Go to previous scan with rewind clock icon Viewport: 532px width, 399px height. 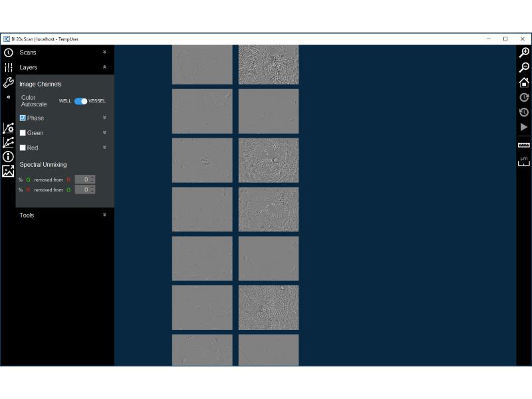(x=524, y=112)
